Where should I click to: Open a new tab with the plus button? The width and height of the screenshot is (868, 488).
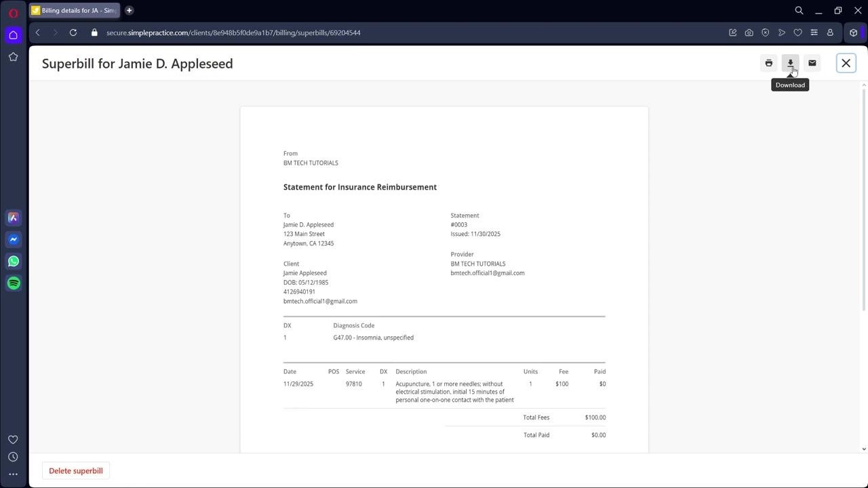(x=129, y=10)
